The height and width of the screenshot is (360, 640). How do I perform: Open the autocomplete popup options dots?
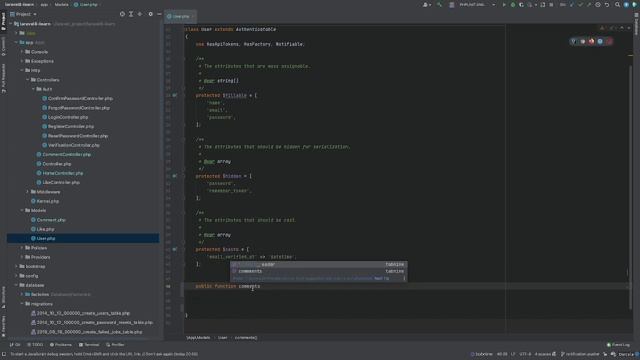[x=404, y=278]
